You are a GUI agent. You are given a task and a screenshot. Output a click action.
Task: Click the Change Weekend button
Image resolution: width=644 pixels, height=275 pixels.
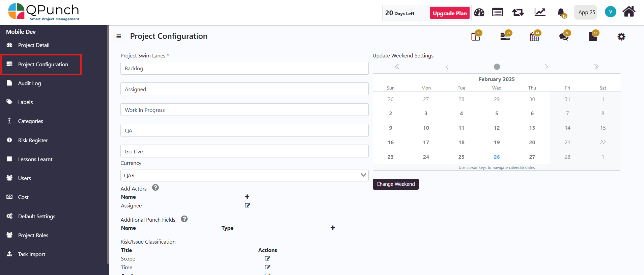click(x=395, y=184)
